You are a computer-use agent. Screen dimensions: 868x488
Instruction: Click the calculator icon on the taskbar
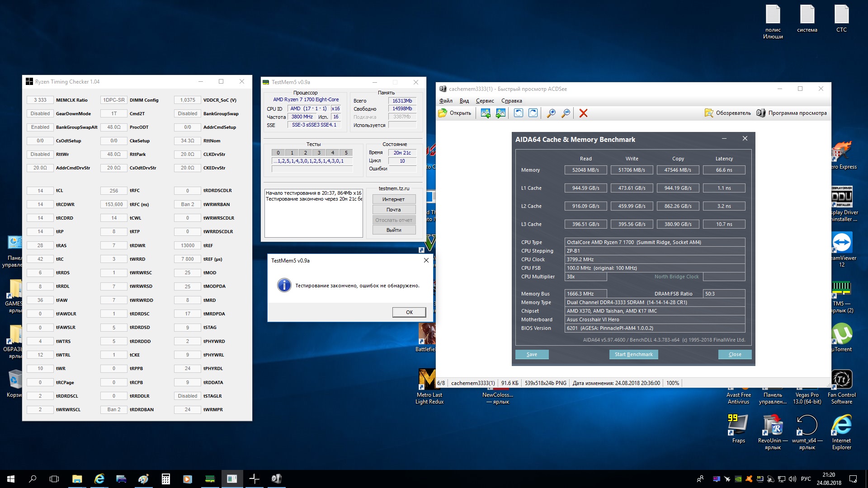[x=165, y=479]
